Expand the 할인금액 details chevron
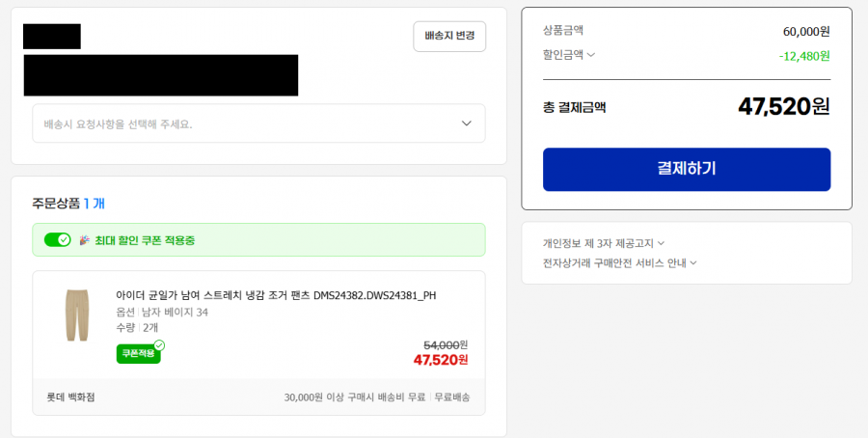The image size is (868, 438). click(591, 55)
